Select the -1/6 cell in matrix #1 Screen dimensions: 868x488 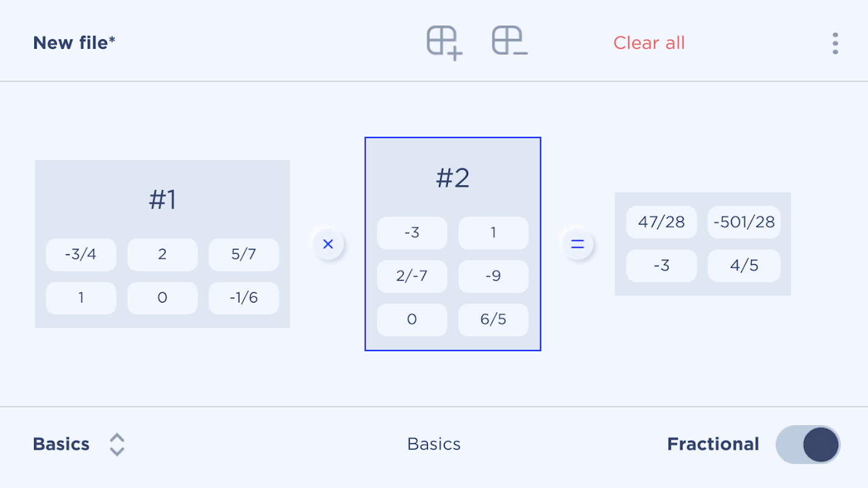[244, 298]
